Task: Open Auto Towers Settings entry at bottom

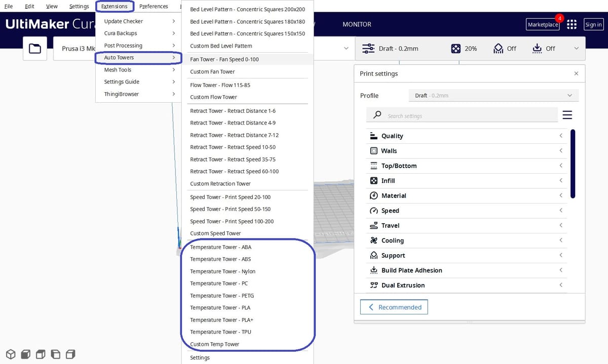Action: point(247,358)
